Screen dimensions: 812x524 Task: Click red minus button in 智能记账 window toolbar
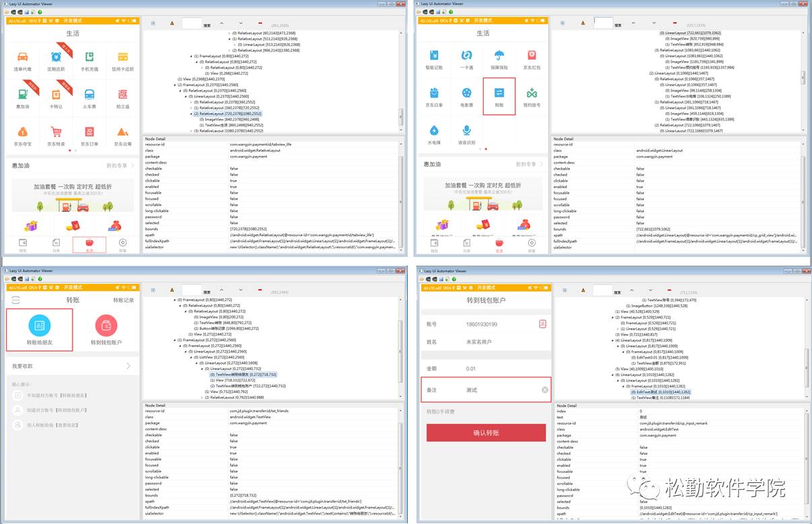click(x=675, y=24)
